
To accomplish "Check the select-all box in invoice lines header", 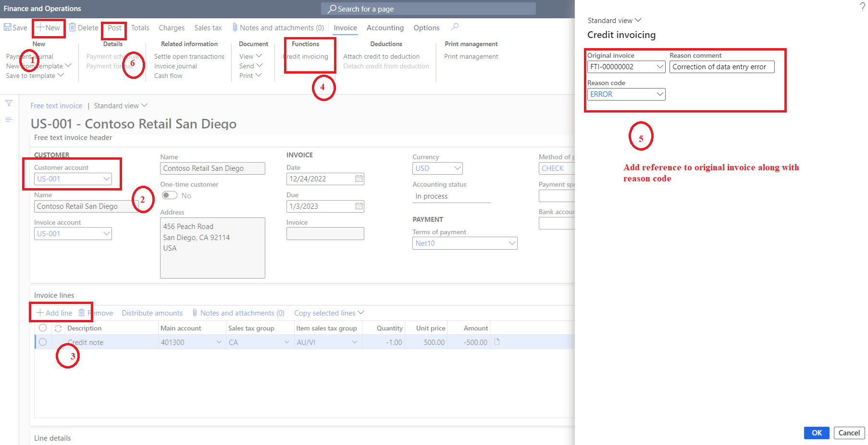I will 43,328.
